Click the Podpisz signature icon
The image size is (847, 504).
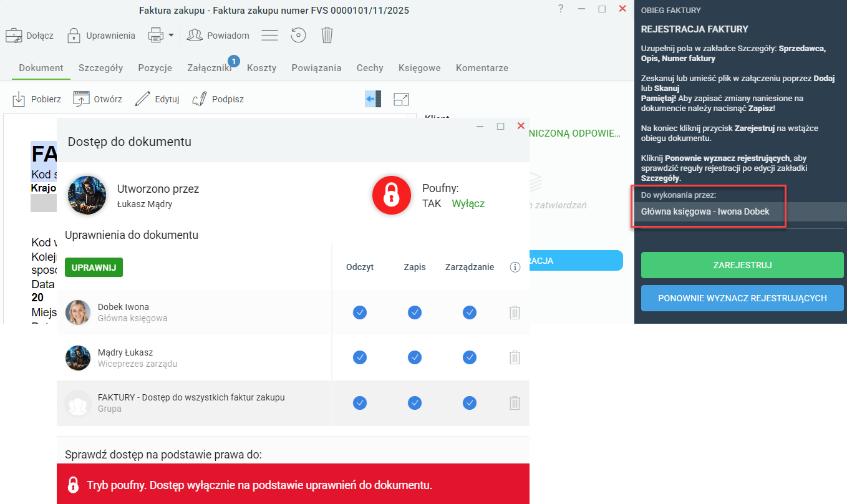(200, 99)
